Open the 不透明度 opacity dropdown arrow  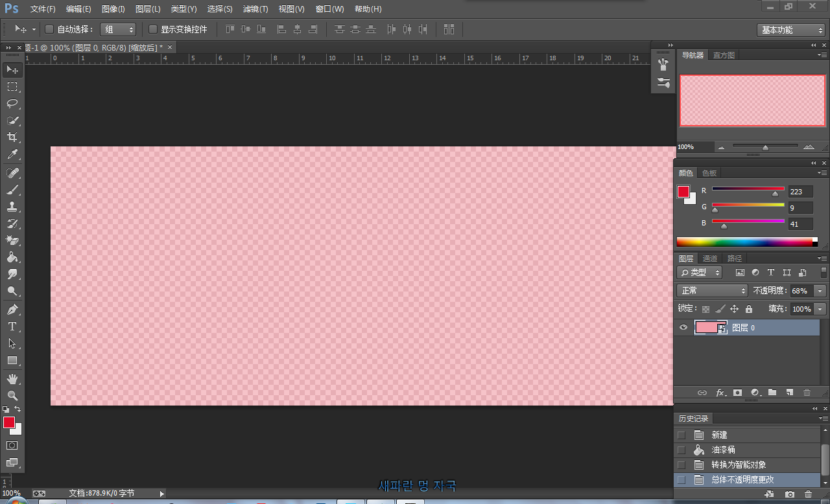point(820,291)
